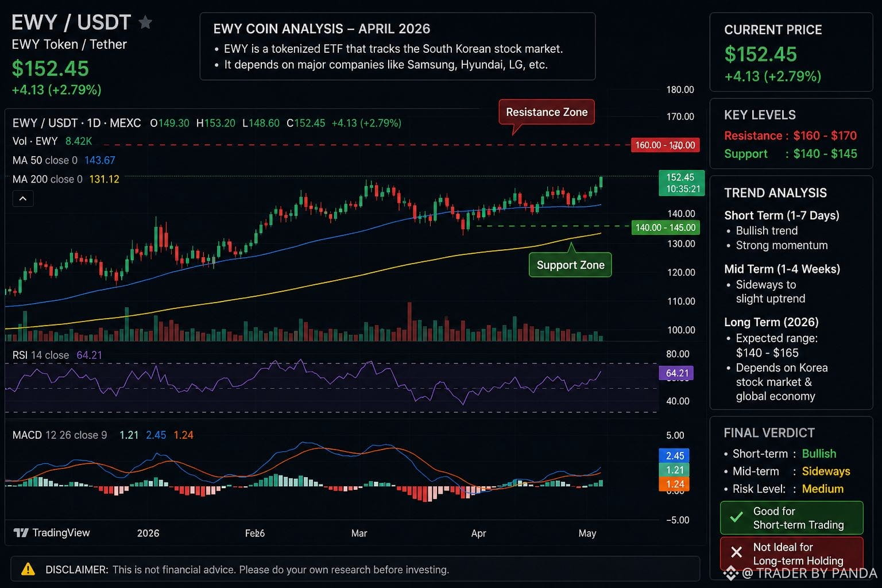Click the orange 1.24 signal axis tag
This screenshot has height=588, width=882.
click(675, 484)
